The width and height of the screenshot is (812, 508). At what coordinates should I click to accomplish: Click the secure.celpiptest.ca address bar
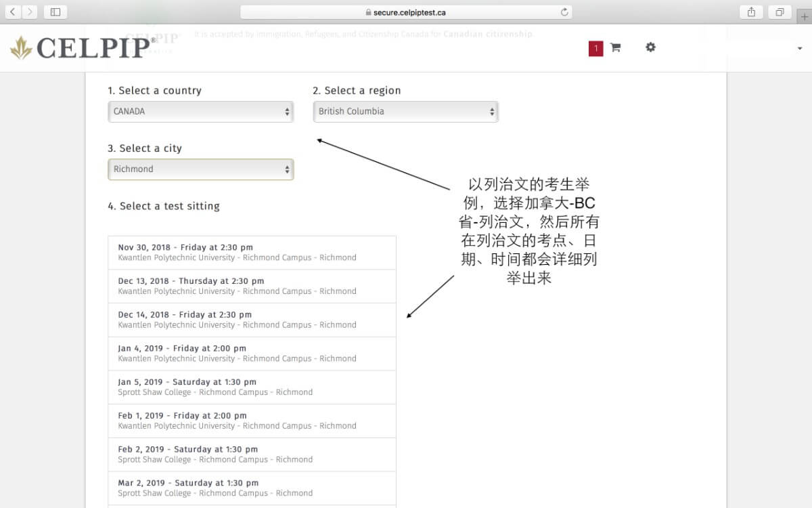coord(406,12)
